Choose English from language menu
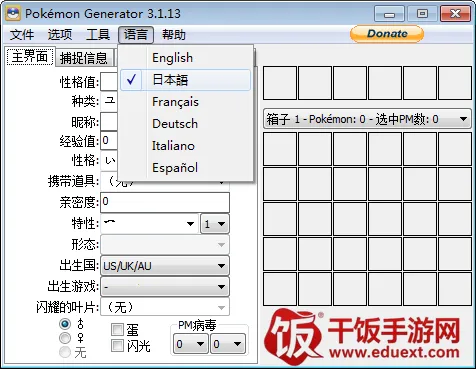The image size is (476, 369). pos(185,58)
